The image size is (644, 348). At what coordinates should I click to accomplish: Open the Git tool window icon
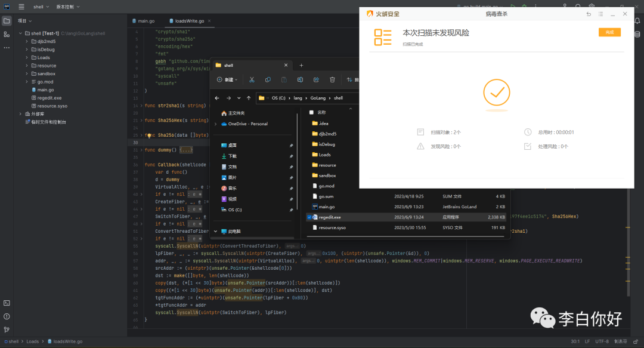[7, 329]
